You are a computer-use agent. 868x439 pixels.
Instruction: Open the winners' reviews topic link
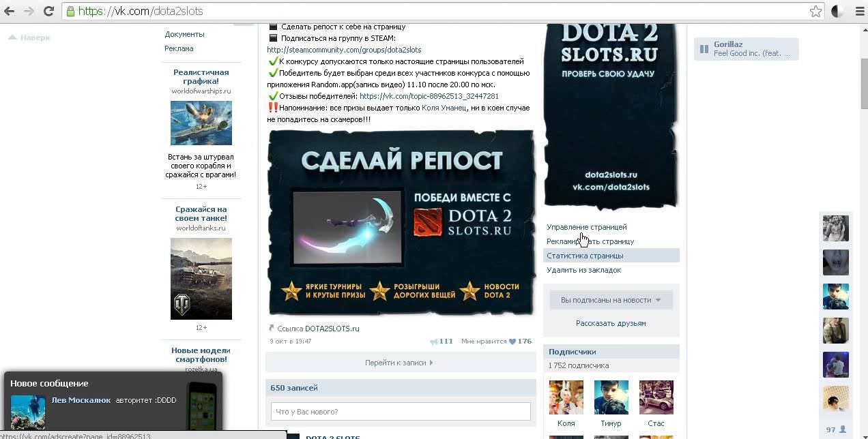(x=429, y=96)
